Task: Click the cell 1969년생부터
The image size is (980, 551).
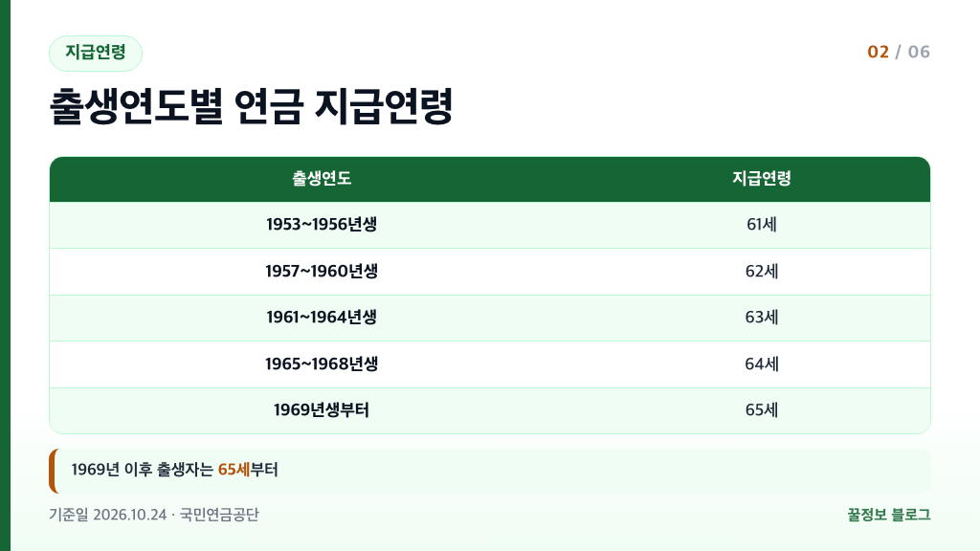Action: 322,410
